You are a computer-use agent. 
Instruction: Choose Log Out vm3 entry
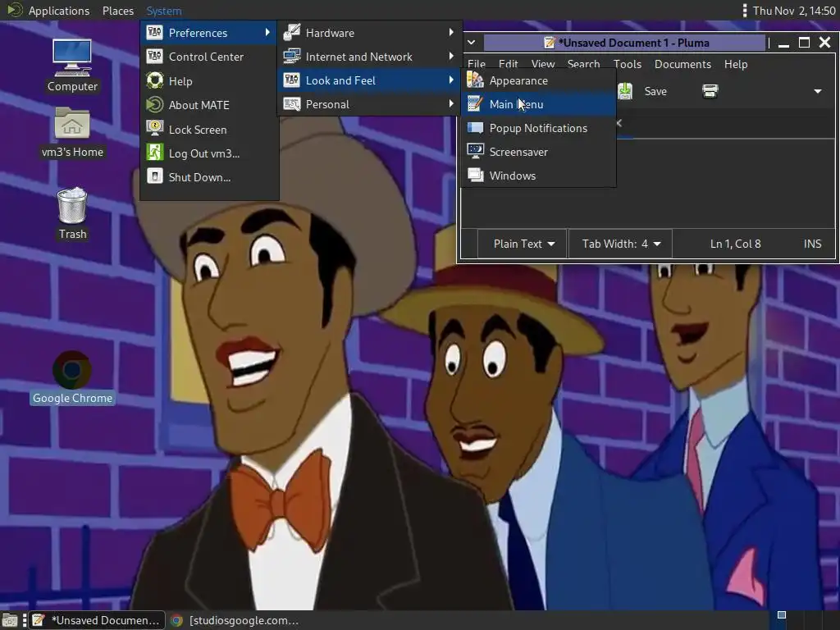click(209, 153)
